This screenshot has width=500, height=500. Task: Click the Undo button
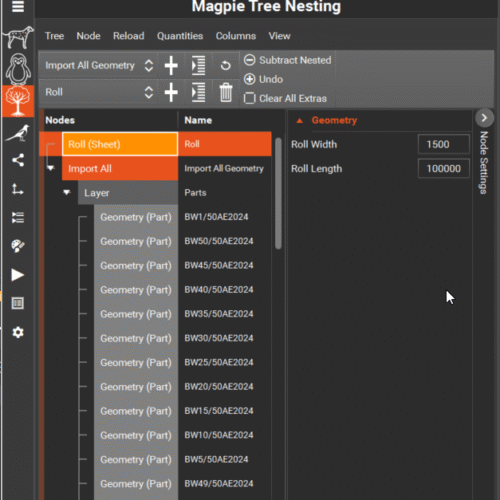(x=263, y=79)
